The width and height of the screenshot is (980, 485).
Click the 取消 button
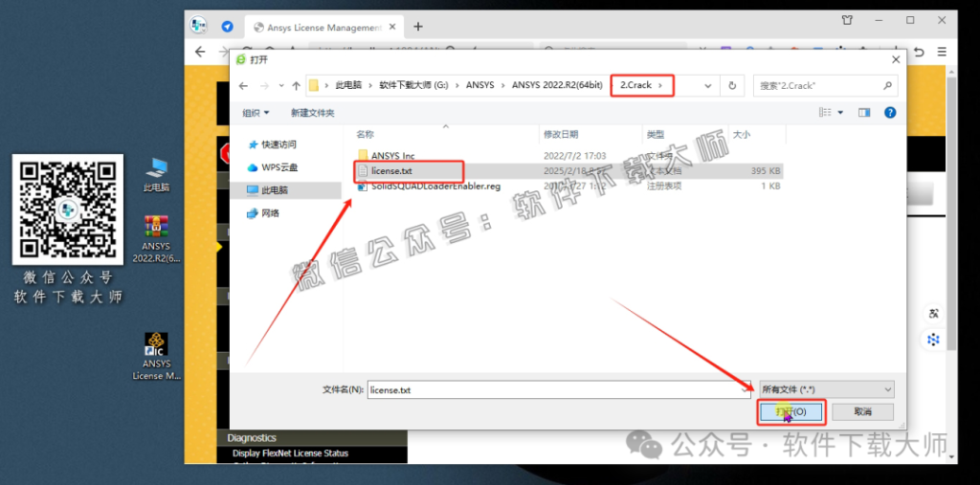(x=862, y=412)
